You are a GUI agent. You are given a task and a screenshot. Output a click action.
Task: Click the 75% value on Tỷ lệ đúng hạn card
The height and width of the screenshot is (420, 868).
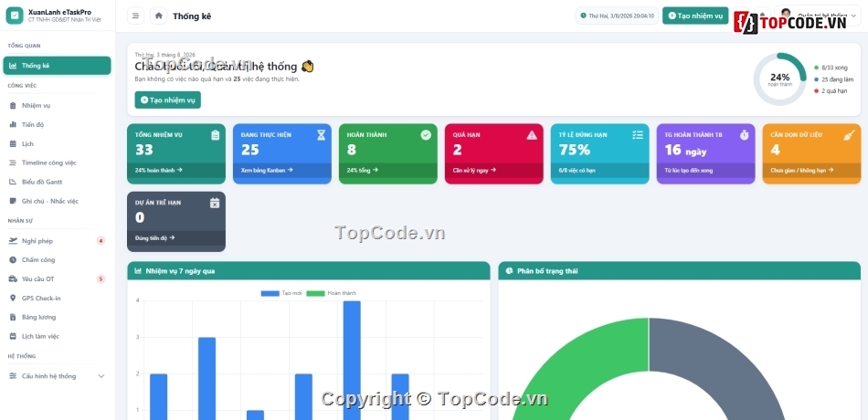575,150
